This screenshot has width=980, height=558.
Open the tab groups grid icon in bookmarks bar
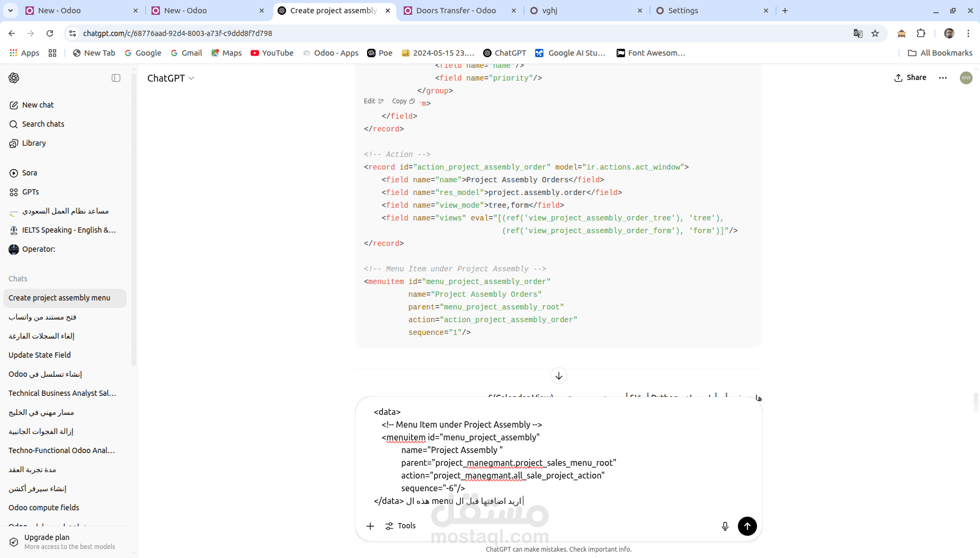click(52, 53)
